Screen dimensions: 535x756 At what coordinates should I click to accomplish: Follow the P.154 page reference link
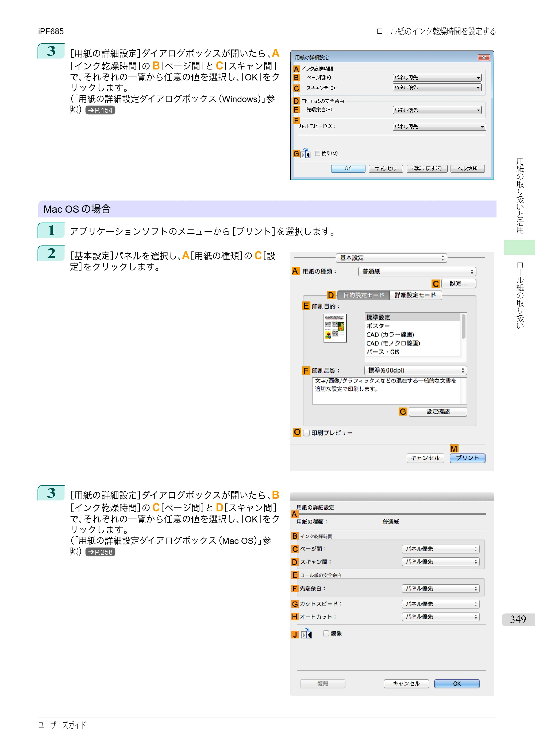click(100, 110)
